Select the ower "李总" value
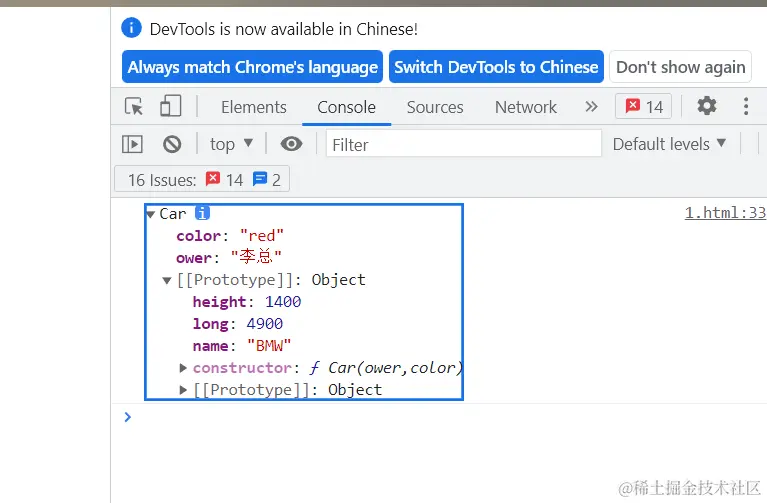The width and height of the screenshot is (767, 503). (x=256, y=257)
